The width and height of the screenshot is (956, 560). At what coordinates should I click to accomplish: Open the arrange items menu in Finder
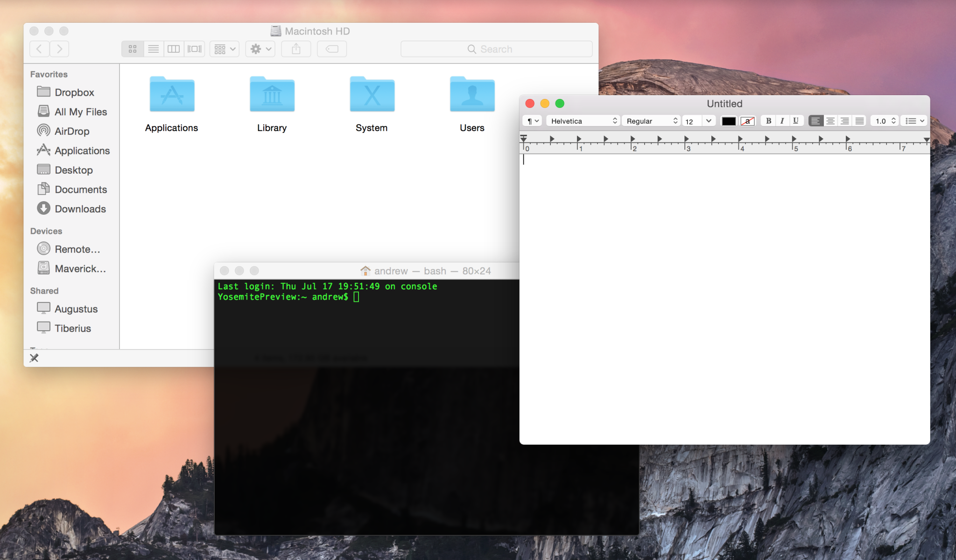(224, 49)
